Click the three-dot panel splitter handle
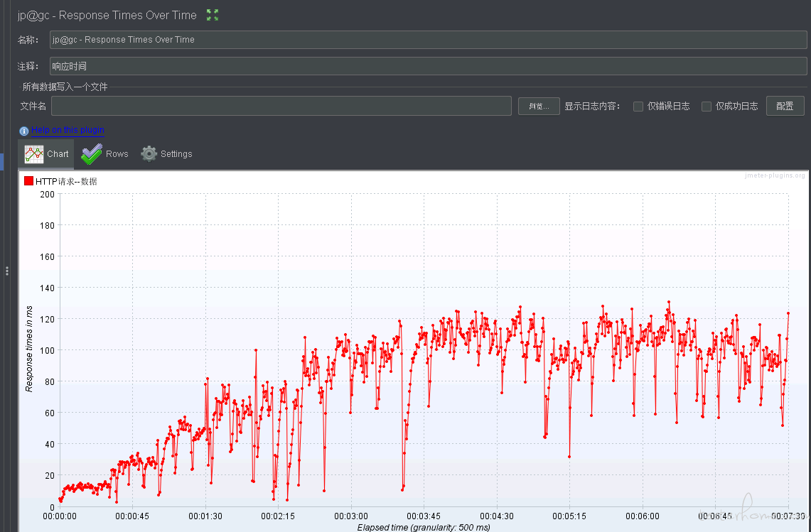The height and width of the screenshot is (532, 811). tap(6, 271)
